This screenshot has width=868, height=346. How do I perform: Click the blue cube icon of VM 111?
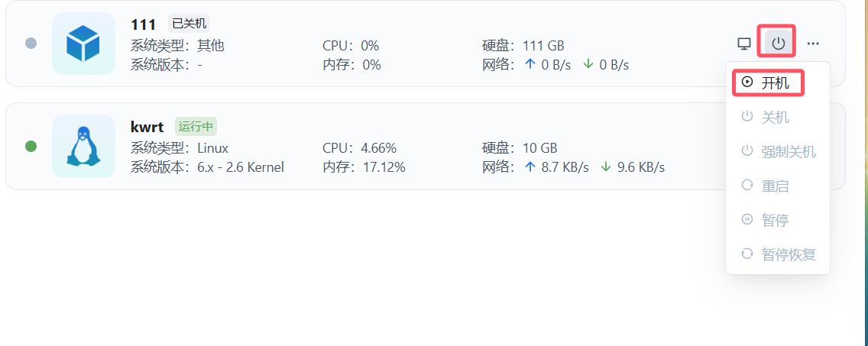83,44
